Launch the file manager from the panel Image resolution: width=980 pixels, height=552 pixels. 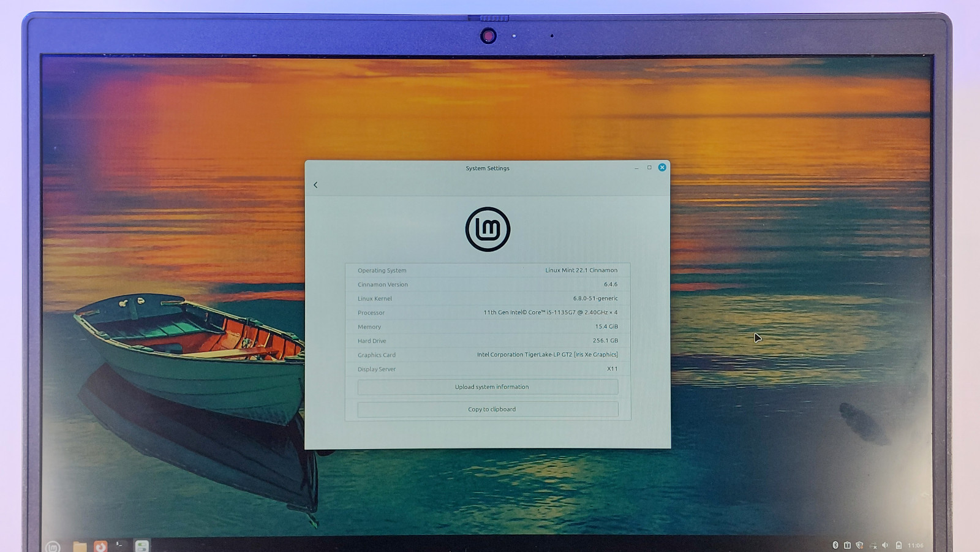[80, 546]
